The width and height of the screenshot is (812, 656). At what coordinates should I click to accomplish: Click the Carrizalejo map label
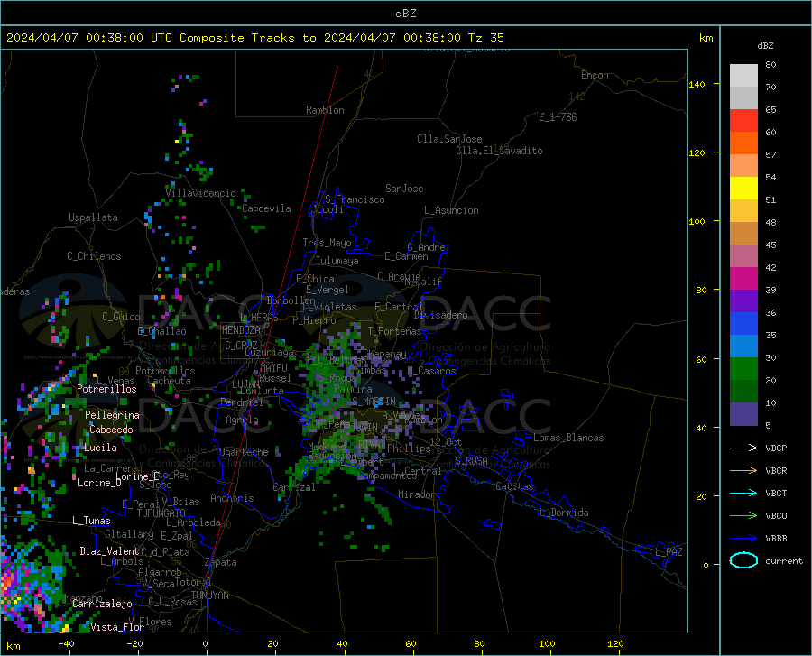[x=102, y=604]
